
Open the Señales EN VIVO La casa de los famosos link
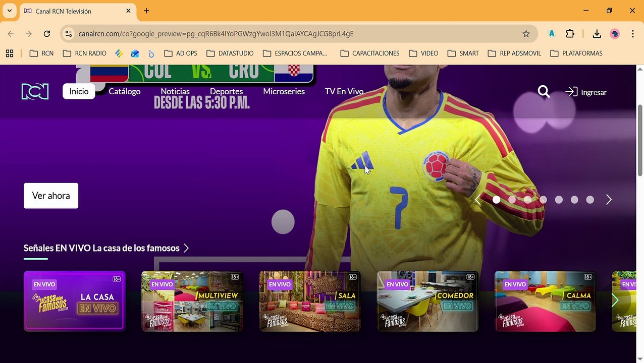point(101,248)
